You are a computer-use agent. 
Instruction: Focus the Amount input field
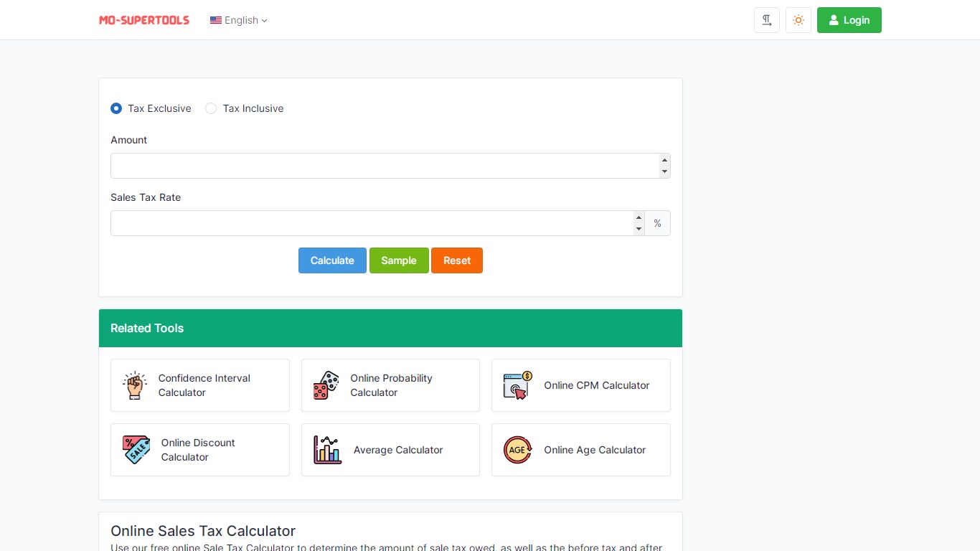(x=390, y=166)
